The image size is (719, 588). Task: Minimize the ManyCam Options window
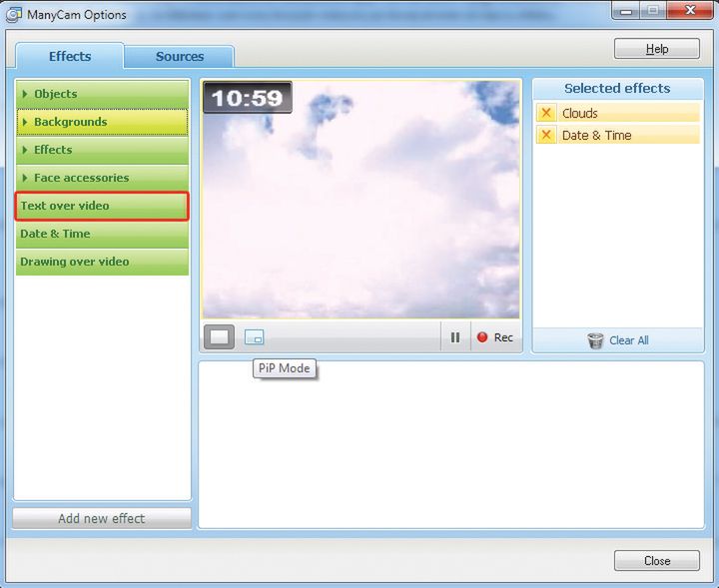coord(625,10)
